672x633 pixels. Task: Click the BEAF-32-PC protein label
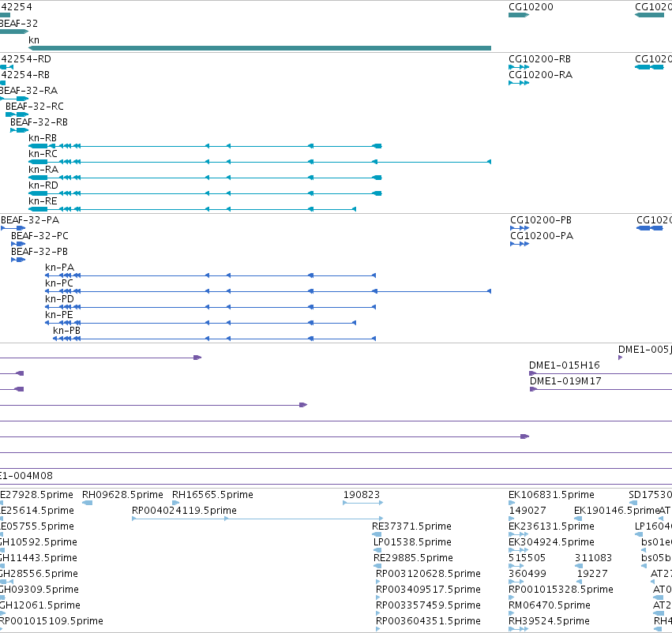pyautogui.click(x=39, y=235)
